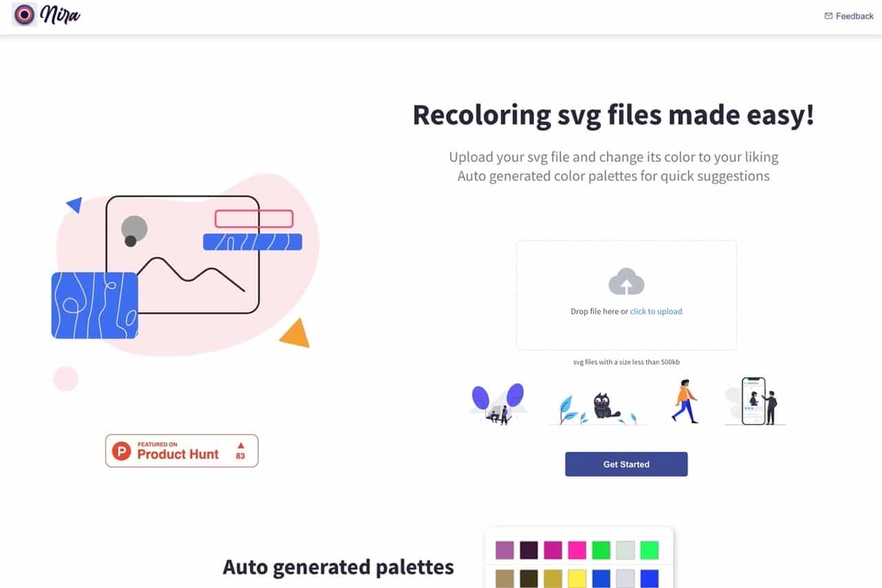Click the Nira logo icon
The width and height of the screenshot is (882, 588).
(25, 14)
